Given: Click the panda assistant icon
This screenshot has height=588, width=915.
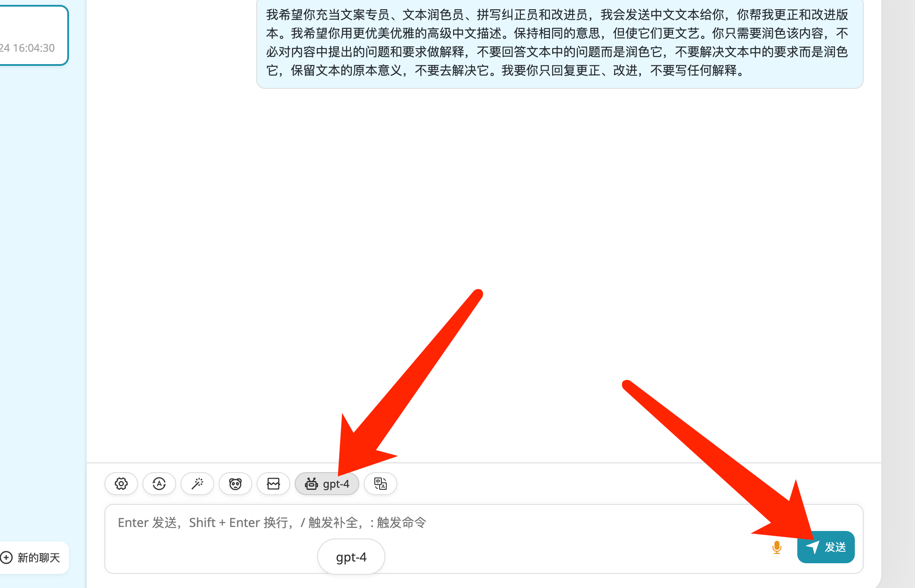Looking at the screenshot, I should pos(235,484).
